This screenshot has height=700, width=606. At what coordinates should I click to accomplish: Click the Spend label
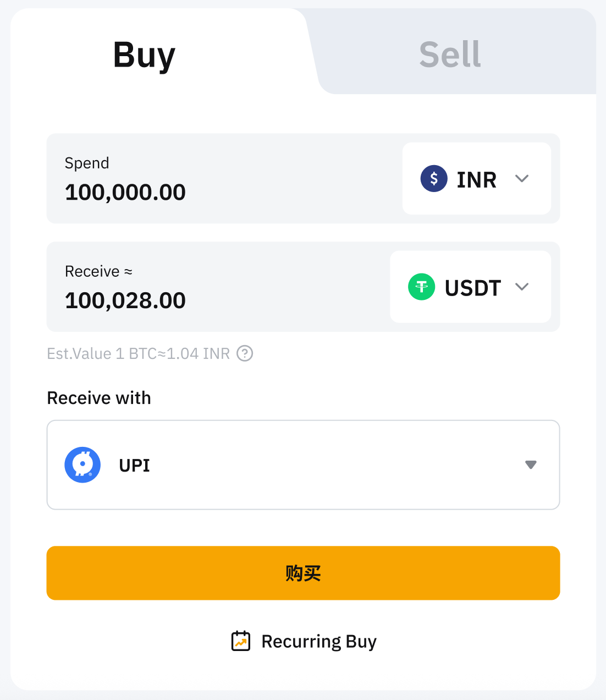pos(87,163)
